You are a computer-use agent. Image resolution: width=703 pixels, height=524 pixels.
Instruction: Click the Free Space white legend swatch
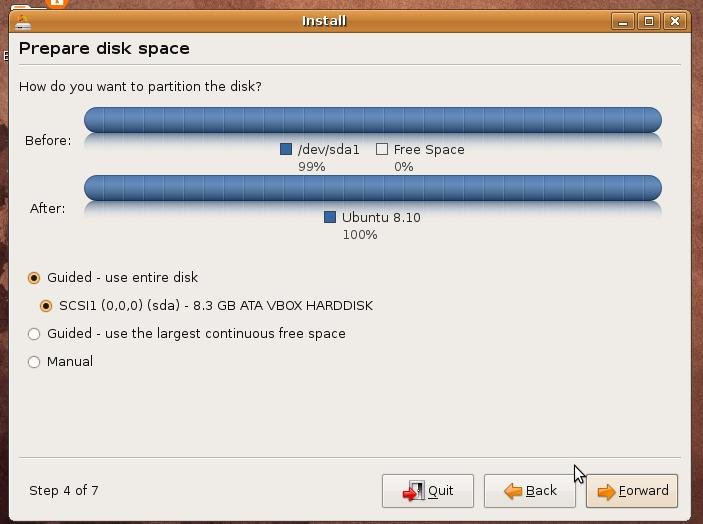382,149
